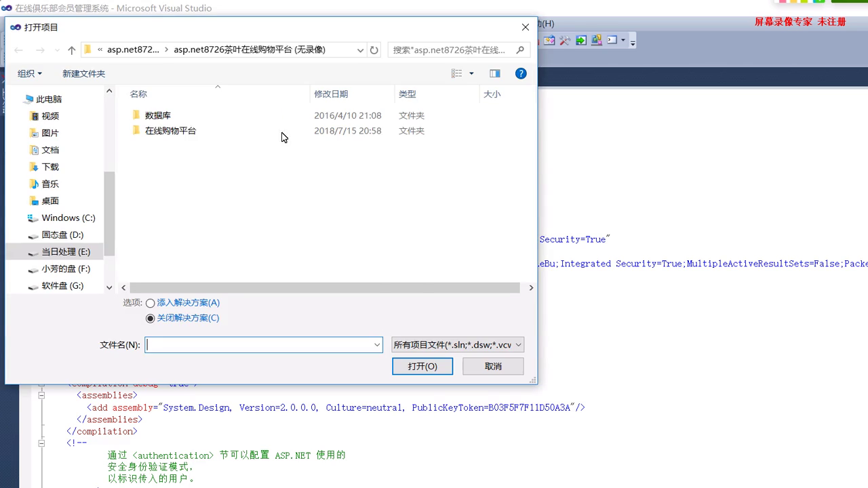This screenshot has height=488, width=868.
Task: Open 下载 in navigation pane
Action: tap(50, 167)
